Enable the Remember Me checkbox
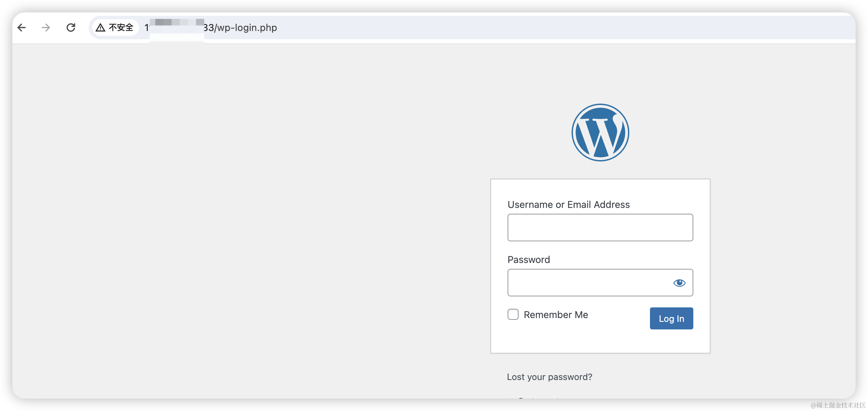868x411 pixels. [x=513, y=314]
